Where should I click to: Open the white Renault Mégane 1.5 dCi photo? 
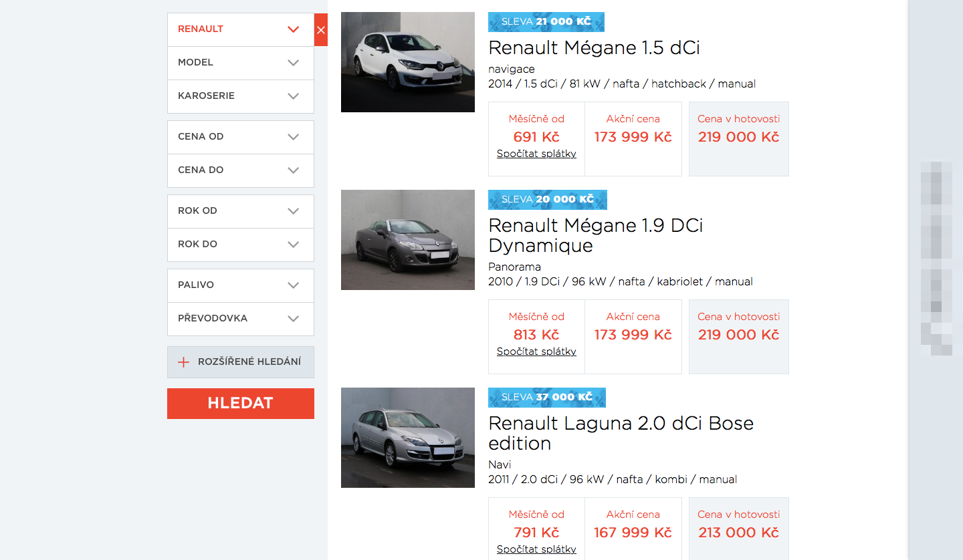click(408, 62)
